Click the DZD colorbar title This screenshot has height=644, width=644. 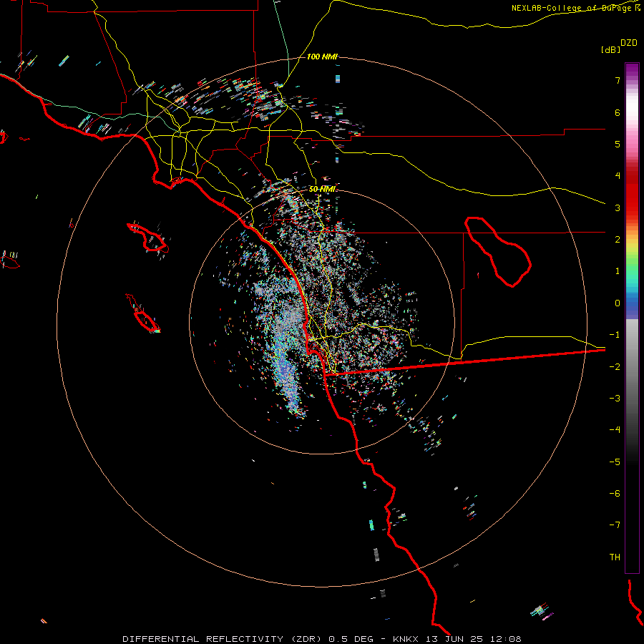tap(629, 43)
